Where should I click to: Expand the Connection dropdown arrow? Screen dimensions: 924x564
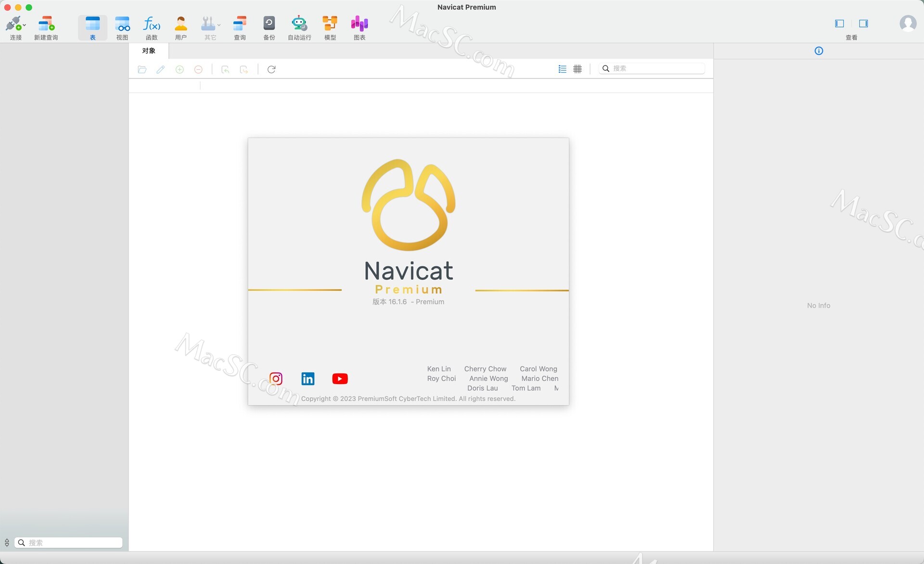pyautogui.click(x=25, y=25)
